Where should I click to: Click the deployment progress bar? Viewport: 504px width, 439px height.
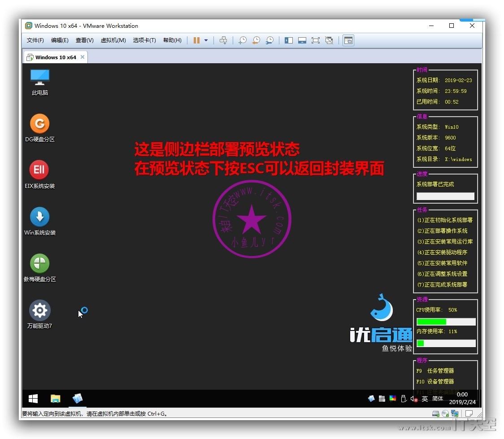(x=445, y=196)
